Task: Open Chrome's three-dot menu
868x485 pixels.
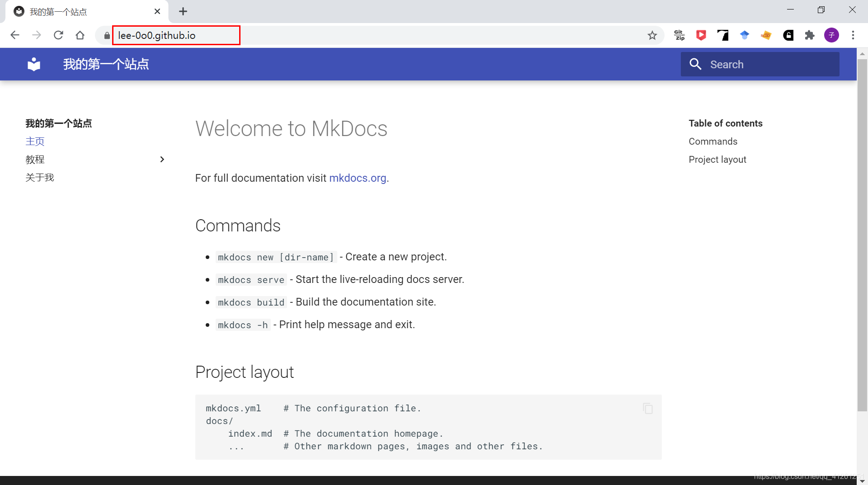Action: coord(853,35)
